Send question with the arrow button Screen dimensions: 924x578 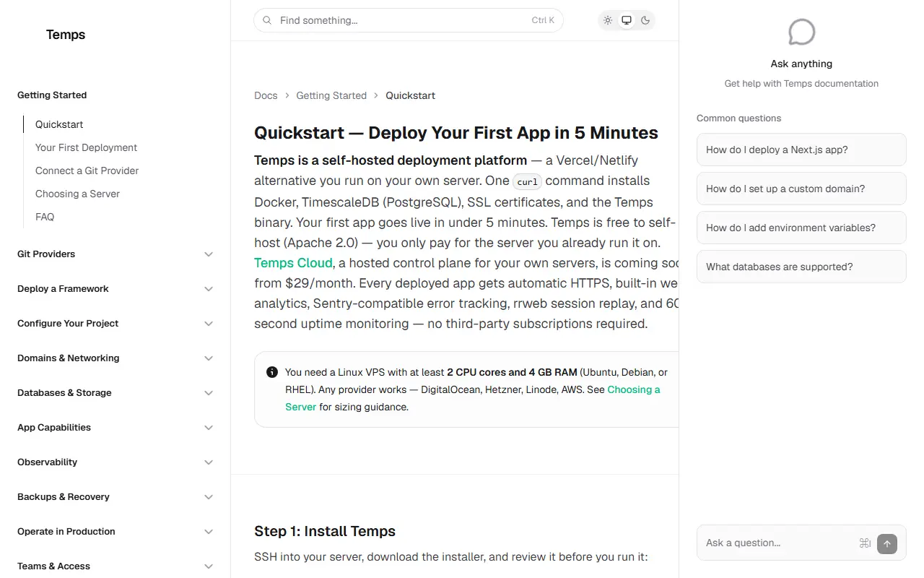(x=886, y=543)
